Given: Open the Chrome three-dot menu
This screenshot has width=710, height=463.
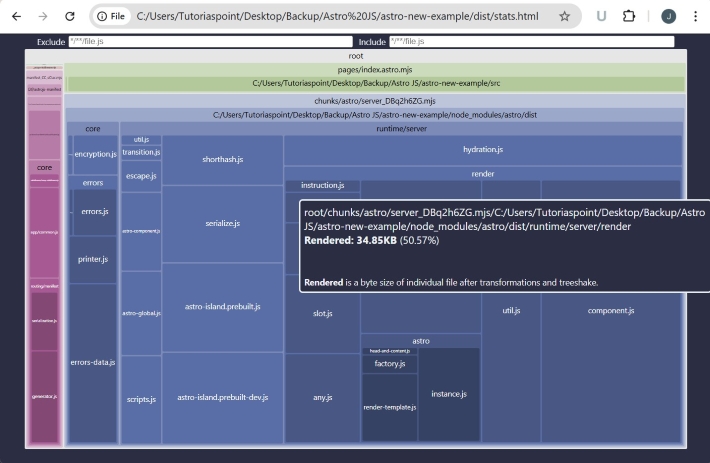Looking at the screenshot, I should pyautogui.click(x=696, y=16).
